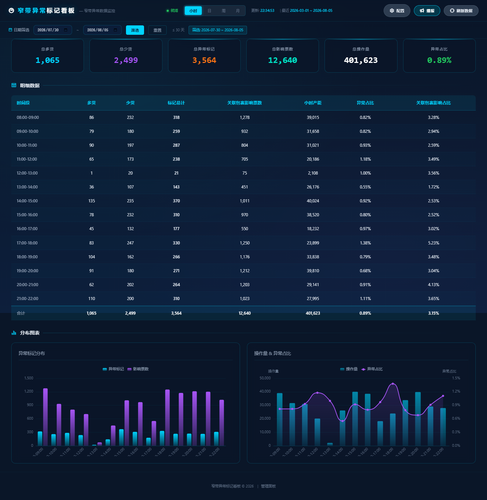Click the 少货 column header
The image size is (487, 500).
tap(130, 103)
